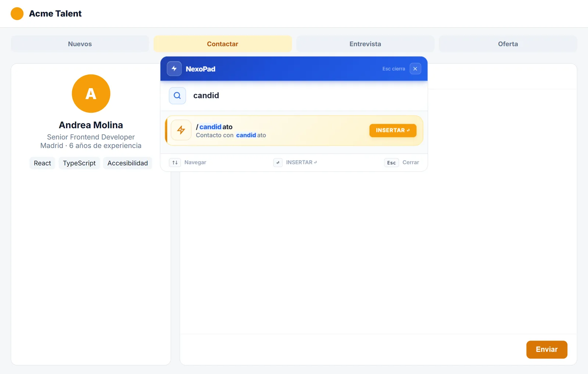The height and width of the screenshot is (374, 588).
Task: Click the TypeScript skill tag
Action: pos(79,163)
